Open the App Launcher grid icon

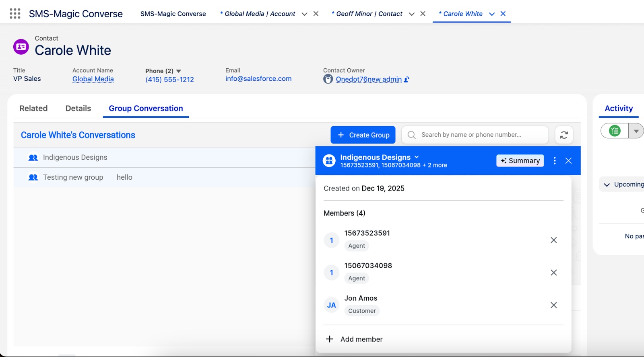coord(15,14)
